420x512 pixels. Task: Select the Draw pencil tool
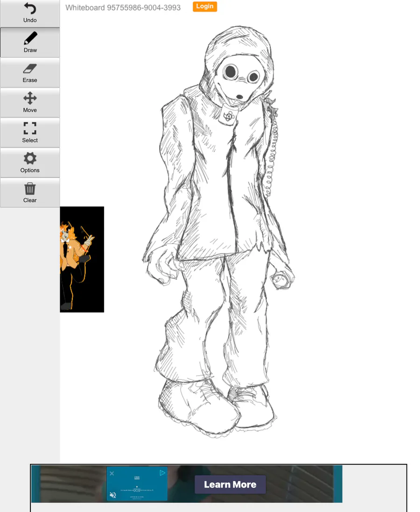(x=30, y=43)
